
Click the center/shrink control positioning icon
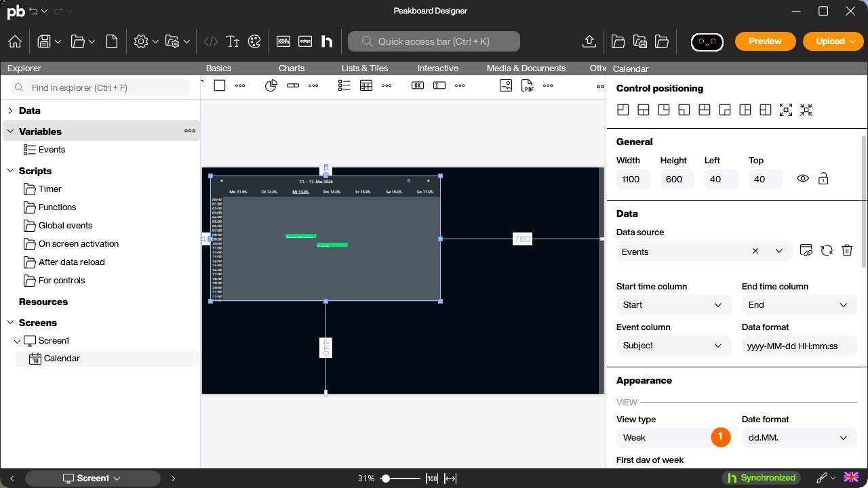[x=806, y=110]
